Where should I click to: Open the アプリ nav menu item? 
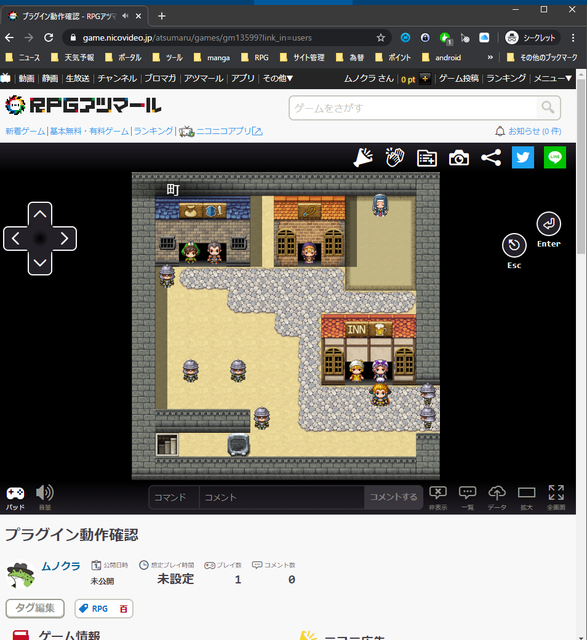pyautogui.click(x=243, y=78)
